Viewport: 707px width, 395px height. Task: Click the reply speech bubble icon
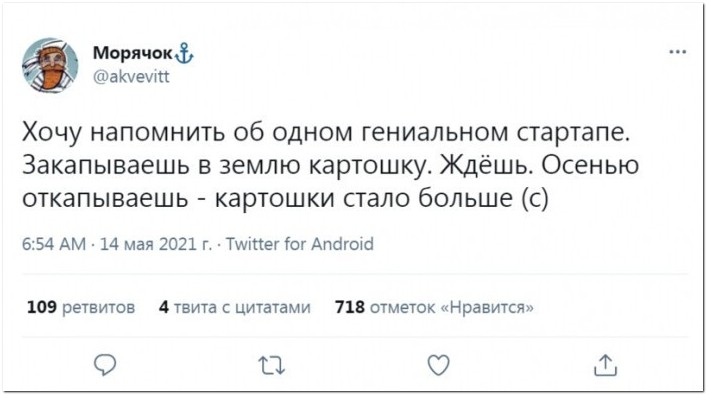point(105,365)
